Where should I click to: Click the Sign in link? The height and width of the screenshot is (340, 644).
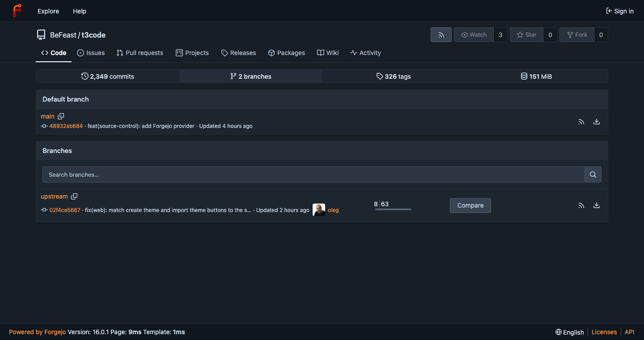(x=620, y=11)
